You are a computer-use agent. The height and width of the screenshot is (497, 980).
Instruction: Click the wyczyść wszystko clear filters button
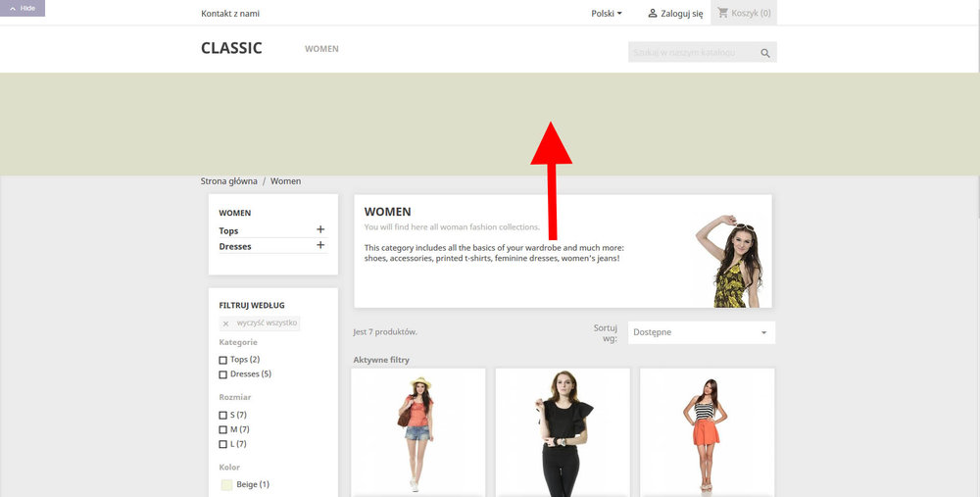pos(260,323)
